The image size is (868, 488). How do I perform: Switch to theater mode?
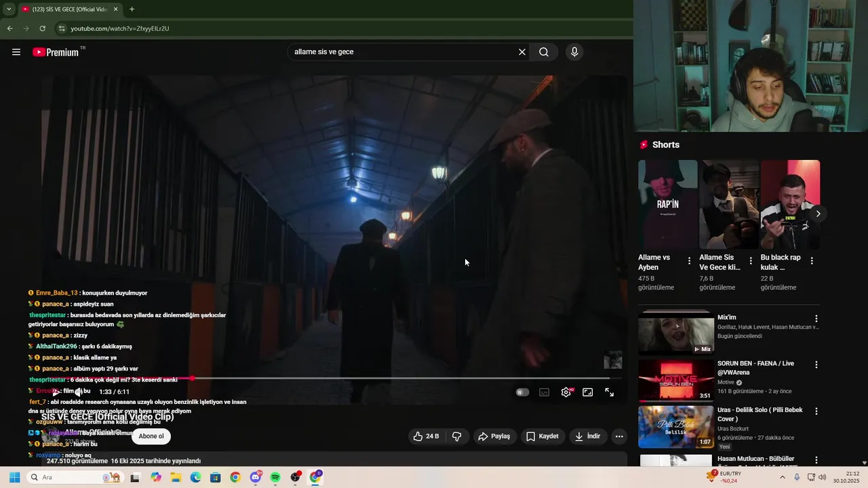pos(588,392)
